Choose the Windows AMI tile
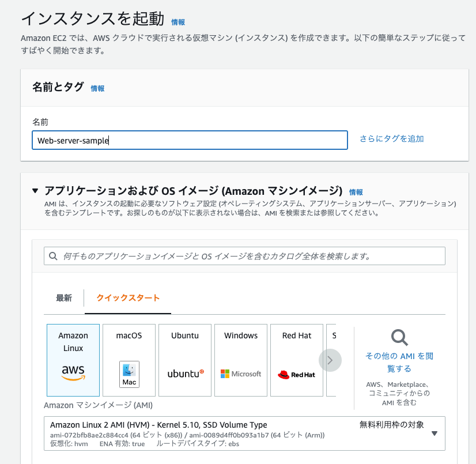Image resolution: width=476 pixels, height=464 pixels. click(x=241, y=360)
